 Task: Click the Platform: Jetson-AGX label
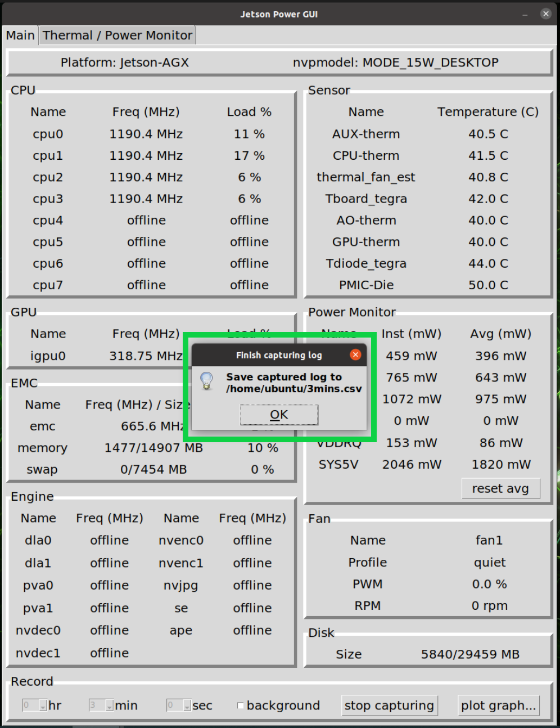coord(125,62)
